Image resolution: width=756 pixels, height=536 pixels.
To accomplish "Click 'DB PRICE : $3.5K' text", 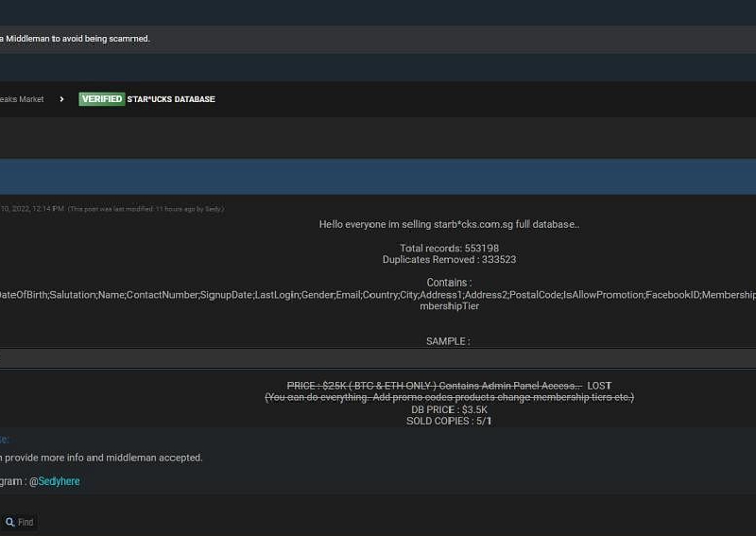I will coord(450,409).
